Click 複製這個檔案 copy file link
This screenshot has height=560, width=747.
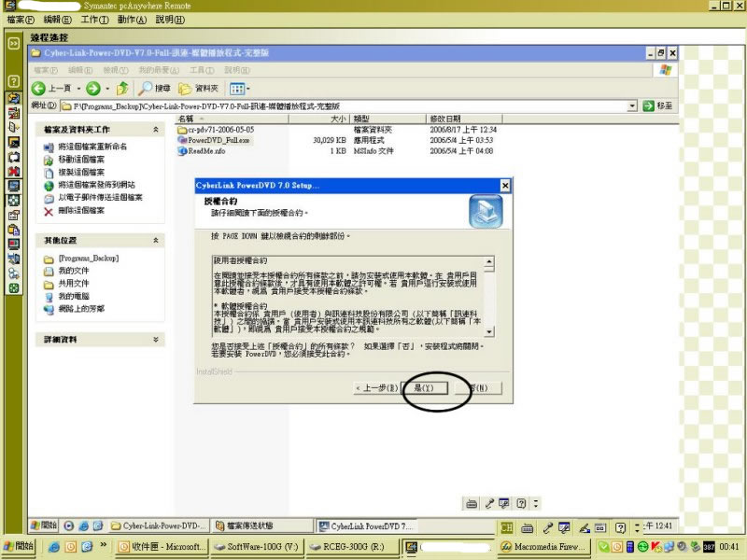(x=81, y=172)
